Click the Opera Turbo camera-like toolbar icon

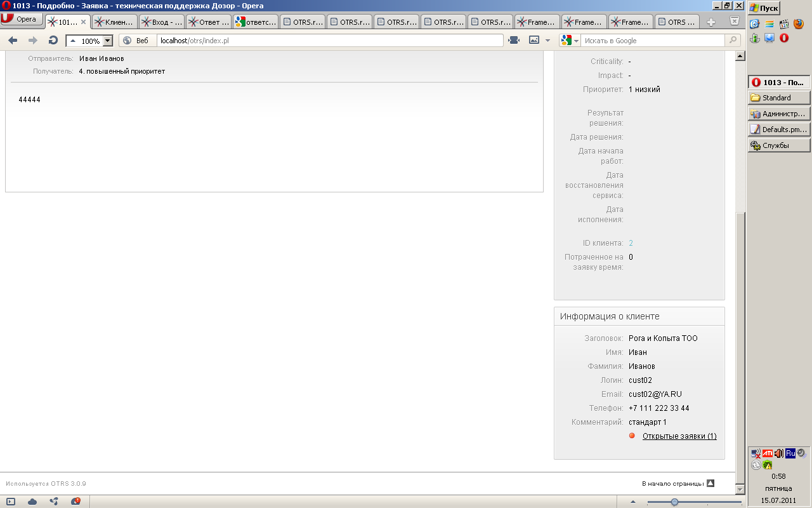[x=514, y=40]
